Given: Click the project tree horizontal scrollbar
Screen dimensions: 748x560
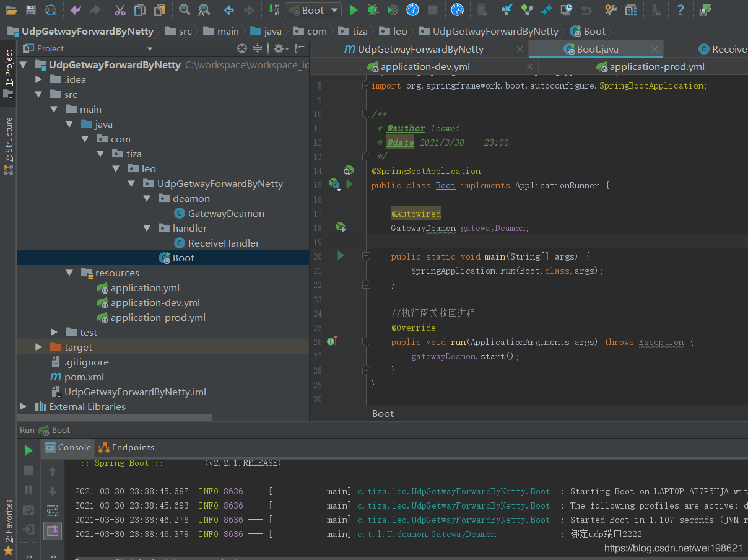Looking at the screenshot, I should [115, 418].
